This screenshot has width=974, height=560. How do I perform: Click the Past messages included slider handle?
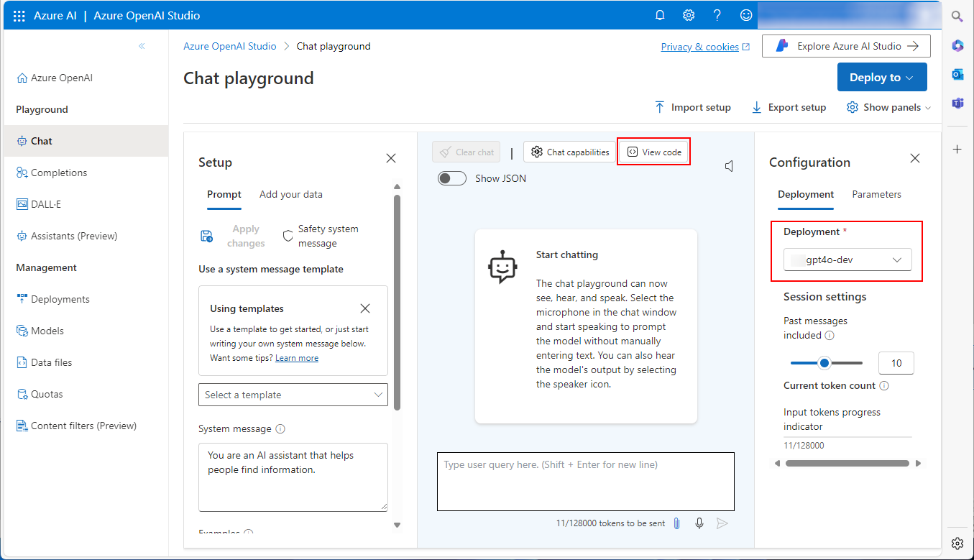coord(824,363)
